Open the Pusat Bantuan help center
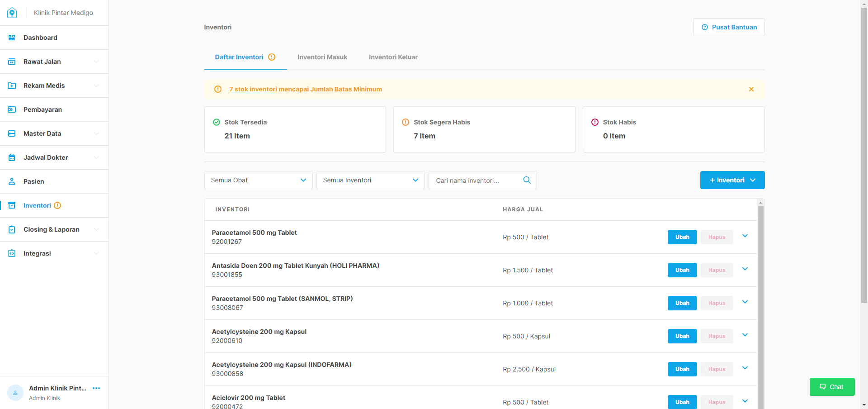 point(729,27)
